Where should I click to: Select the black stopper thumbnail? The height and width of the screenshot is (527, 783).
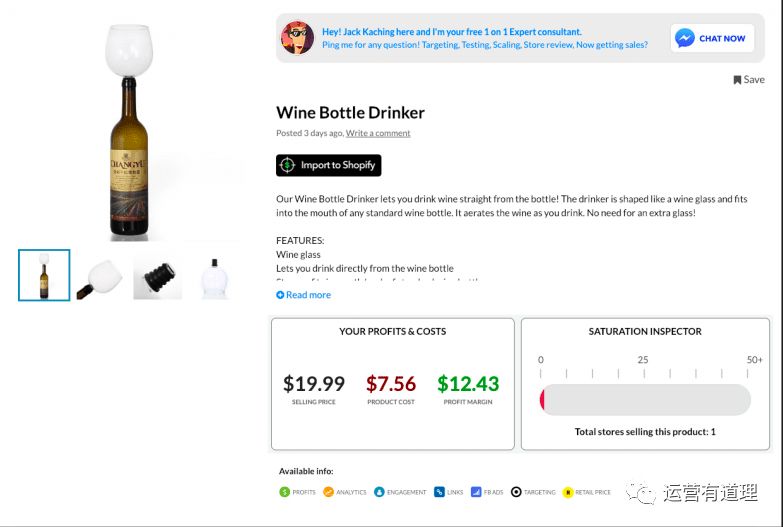point(158,275)
